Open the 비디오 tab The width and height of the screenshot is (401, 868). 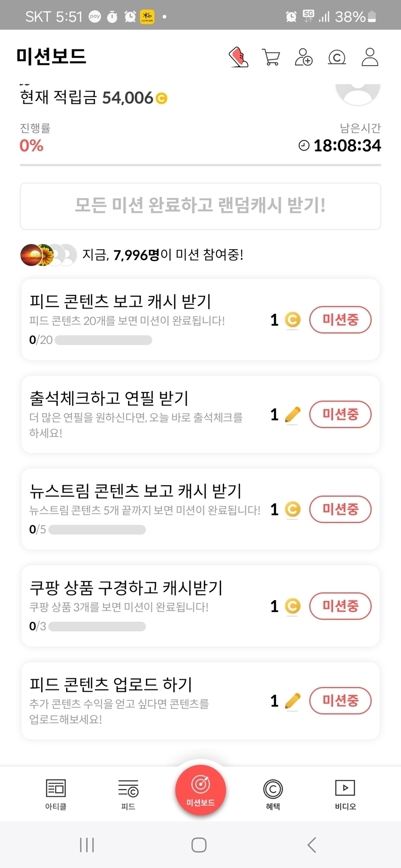coord(345,794)
